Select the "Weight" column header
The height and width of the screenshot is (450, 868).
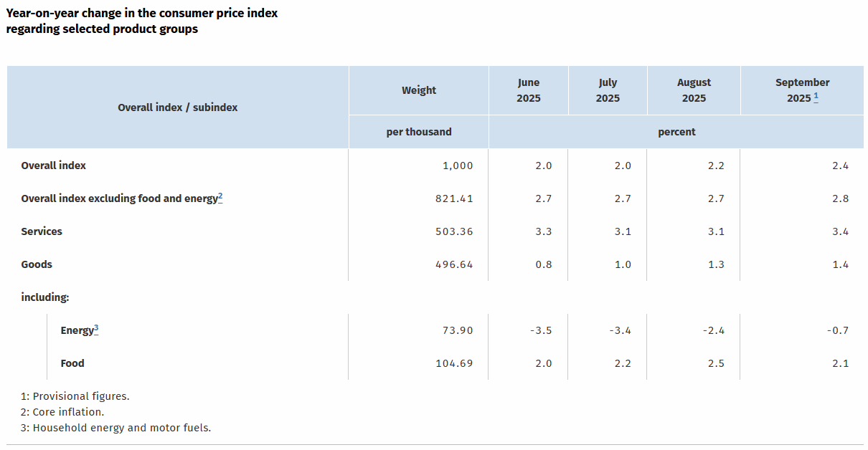419,90
